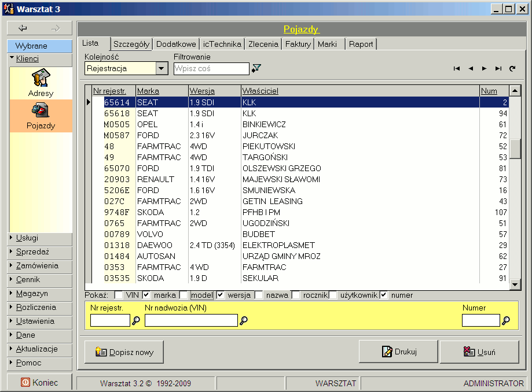Switch to the Szczegóły tab
Image resolution: width=532 pixels, height=392 pixels.
pyautogui.click(x=131, y=44)
